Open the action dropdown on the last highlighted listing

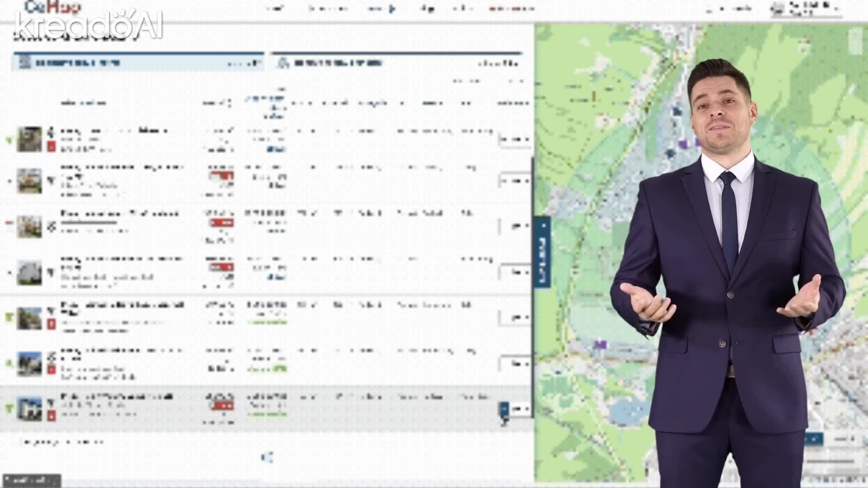tap(516, 409)
